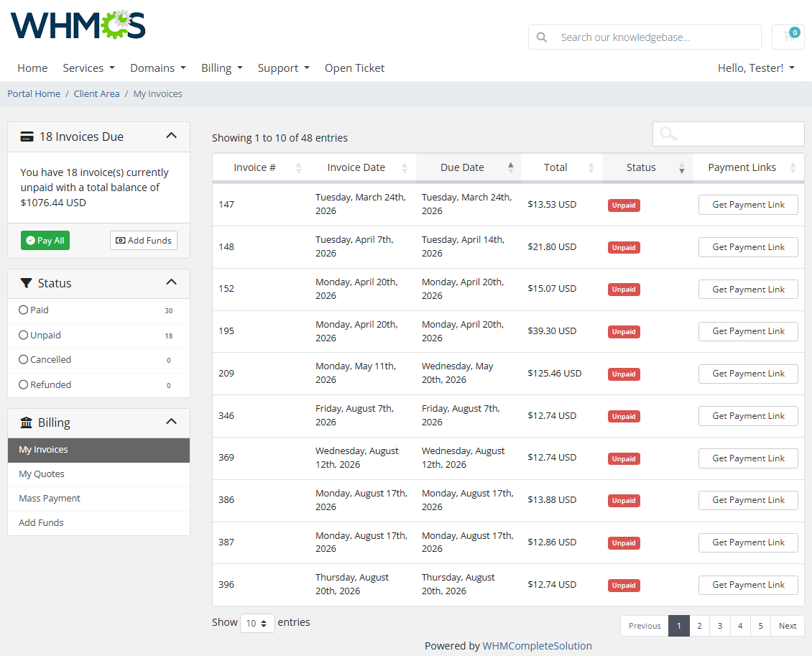Get Payment Link for invoice 195
This screenshot has height=656, width=812.
(x=748, y=331)
